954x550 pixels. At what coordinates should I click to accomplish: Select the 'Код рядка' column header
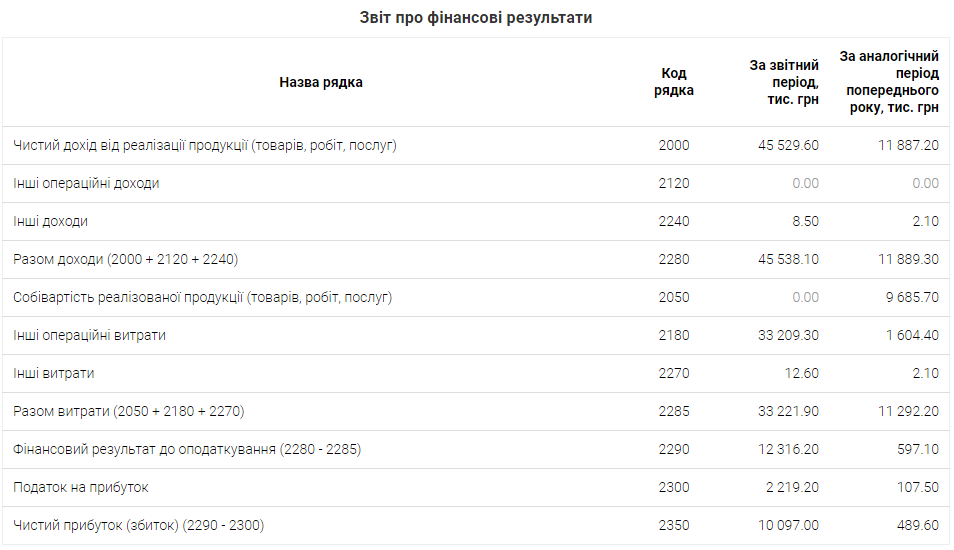point(674,82)
